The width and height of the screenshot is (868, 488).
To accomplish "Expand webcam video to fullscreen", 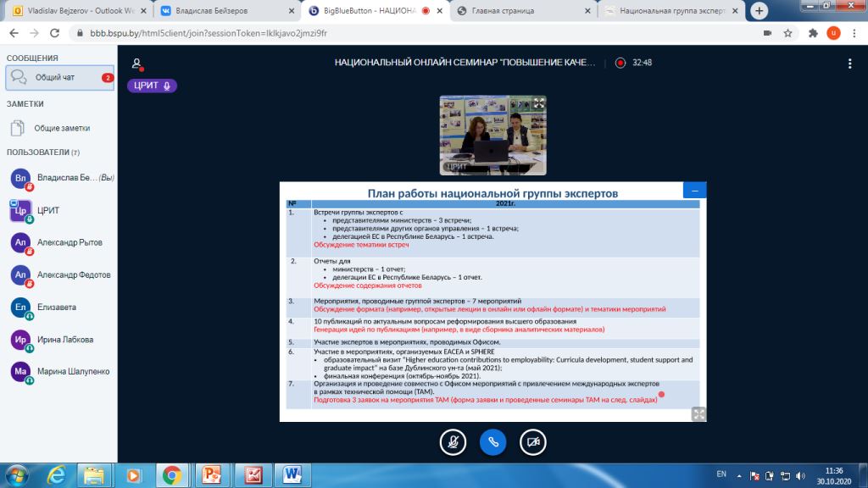I will coord(538,103).
